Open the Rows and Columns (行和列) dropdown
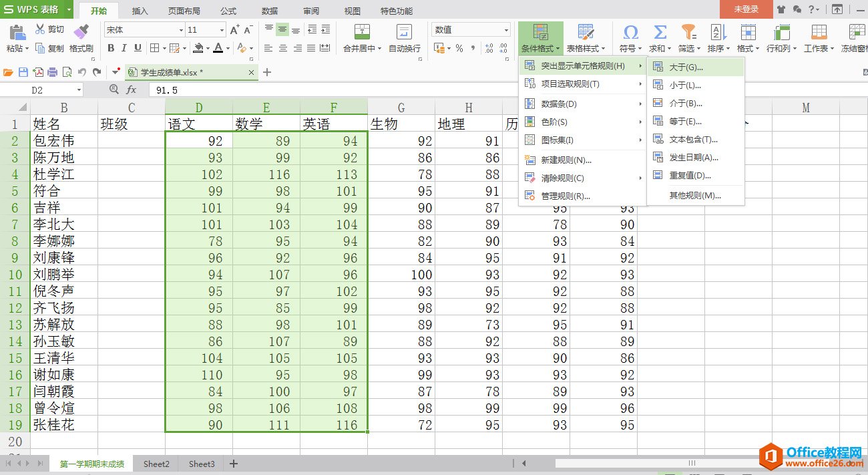The width and height of the screenshot is (868, 475). point(781,48)
